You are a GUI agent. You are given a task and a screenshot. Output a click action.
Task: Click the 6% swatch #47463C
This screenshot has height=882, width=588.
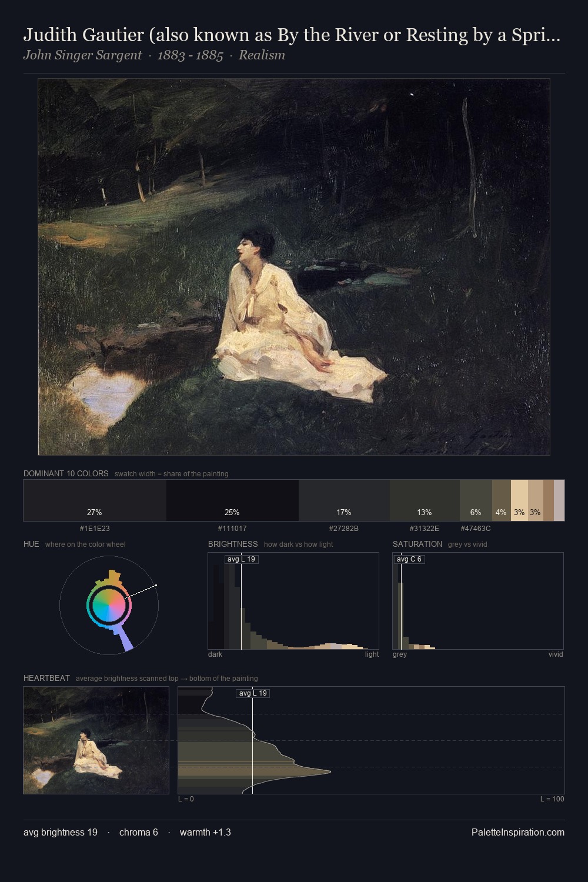pos(476,500)
